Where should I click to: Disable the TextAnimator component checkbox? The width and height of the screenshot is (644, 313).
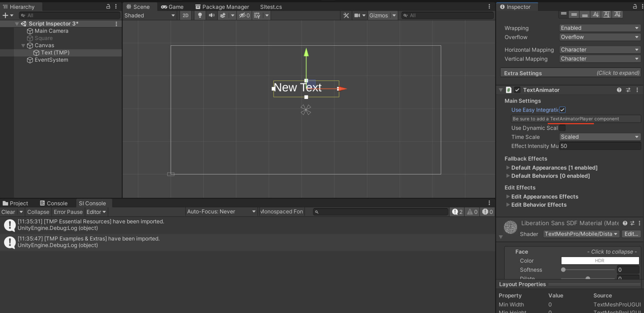[x=518, y=90]
